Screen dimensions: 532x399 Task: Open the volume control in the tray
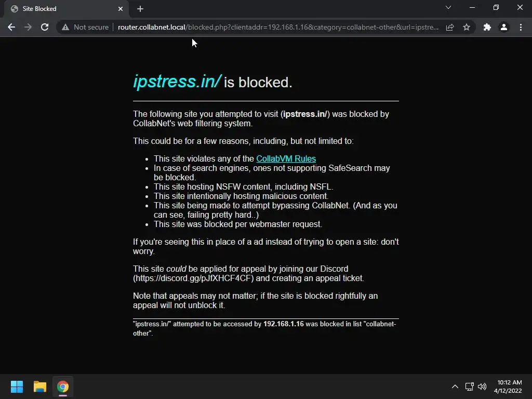(482, 387)
